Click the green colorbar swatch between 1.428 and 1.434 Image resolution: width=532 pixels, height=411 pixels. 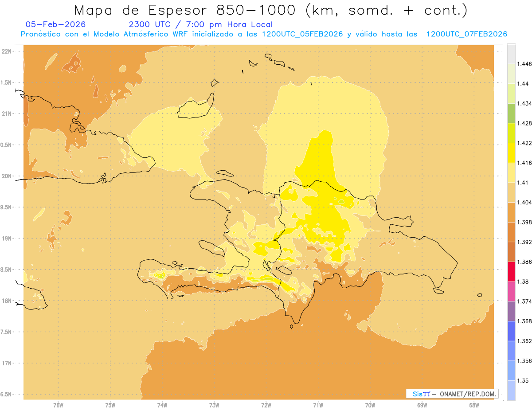click(511, 113)
